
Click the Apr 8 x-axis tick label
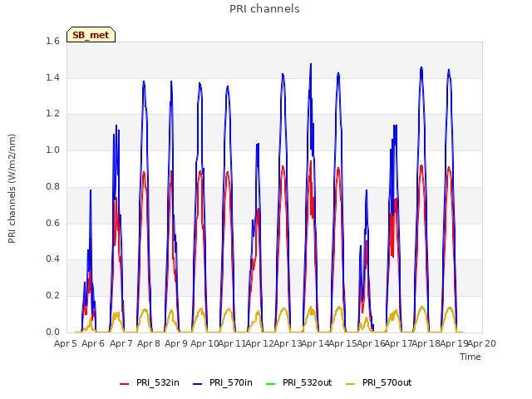click(x=149, y=343)
